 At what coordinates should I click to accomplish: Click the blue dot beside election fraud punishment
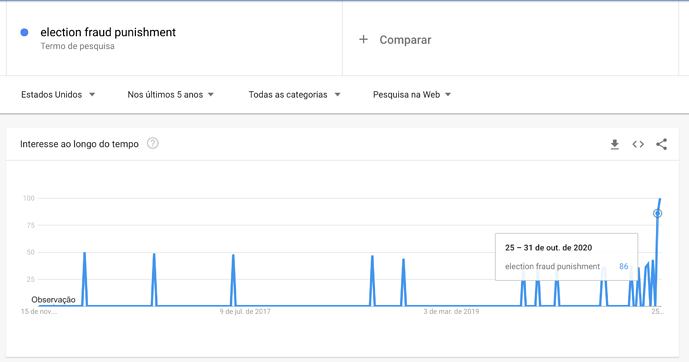pos(25,32)
